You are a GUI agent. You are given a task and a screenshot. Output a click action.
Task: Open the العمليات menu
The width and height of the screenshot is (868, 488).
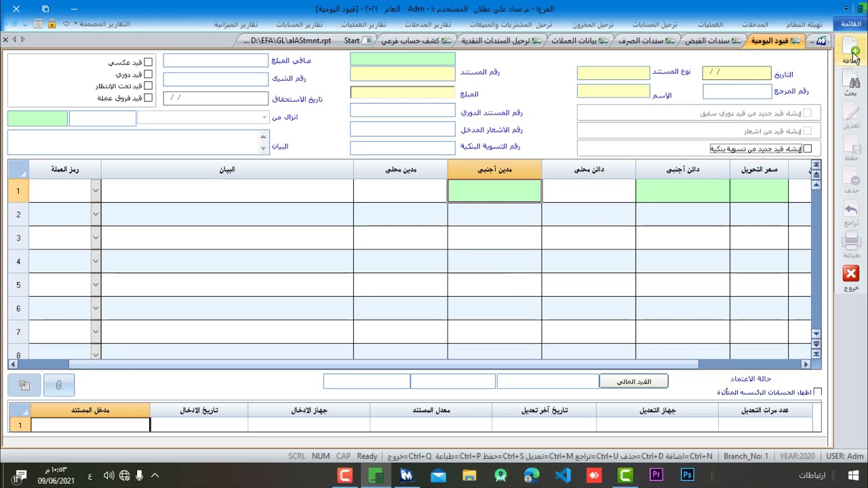click(x=710, y=24)
